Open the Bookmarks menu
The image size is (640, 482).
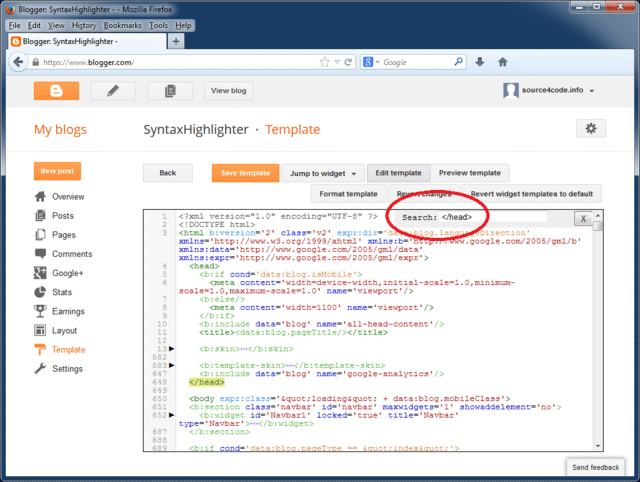[122, 25]
